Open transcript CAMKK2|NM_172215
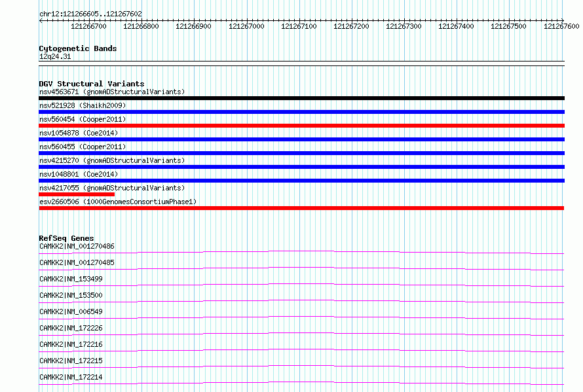 [71, 361]
